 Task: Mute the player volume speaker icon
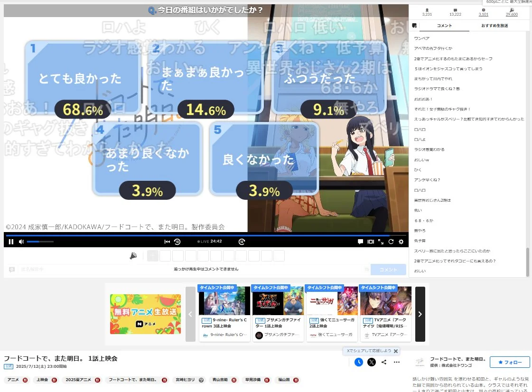coord(21,242)
